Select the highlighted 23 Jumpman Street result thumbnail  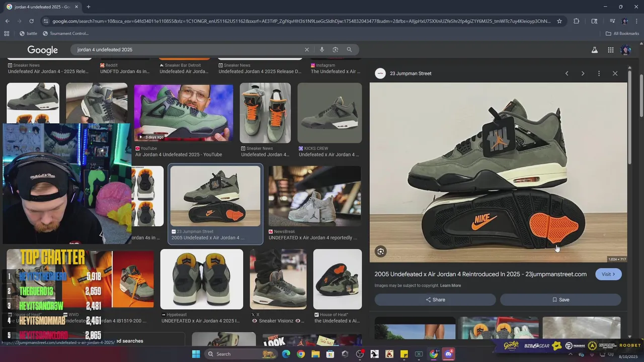click(215, 196)
